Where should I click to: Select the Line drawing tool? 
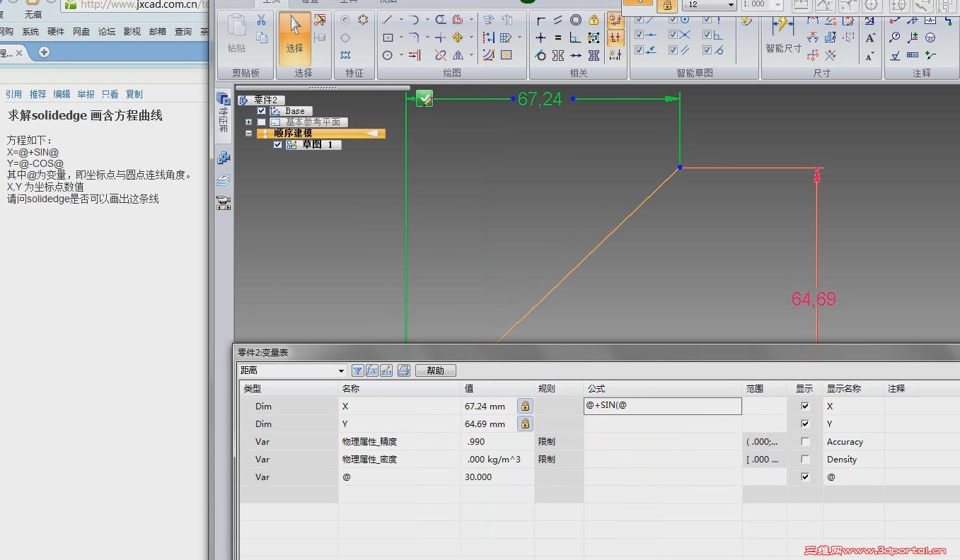coord(388,20)
